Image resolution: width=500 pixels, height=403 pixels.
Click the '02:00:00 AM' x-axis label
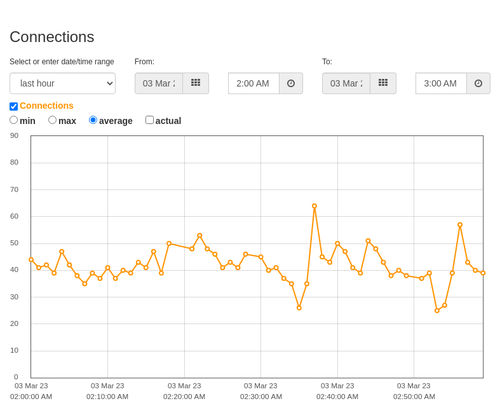(x=31, y=397)
